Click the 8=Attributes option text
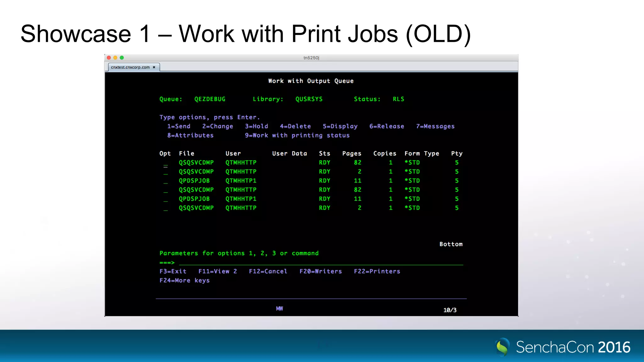Image resolution: width=644 pixels, height=362 pixels. point(191,135)
